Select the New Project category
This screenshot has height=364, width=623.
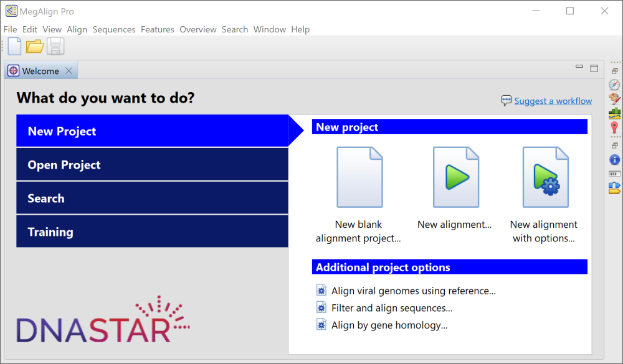[152, 131]
